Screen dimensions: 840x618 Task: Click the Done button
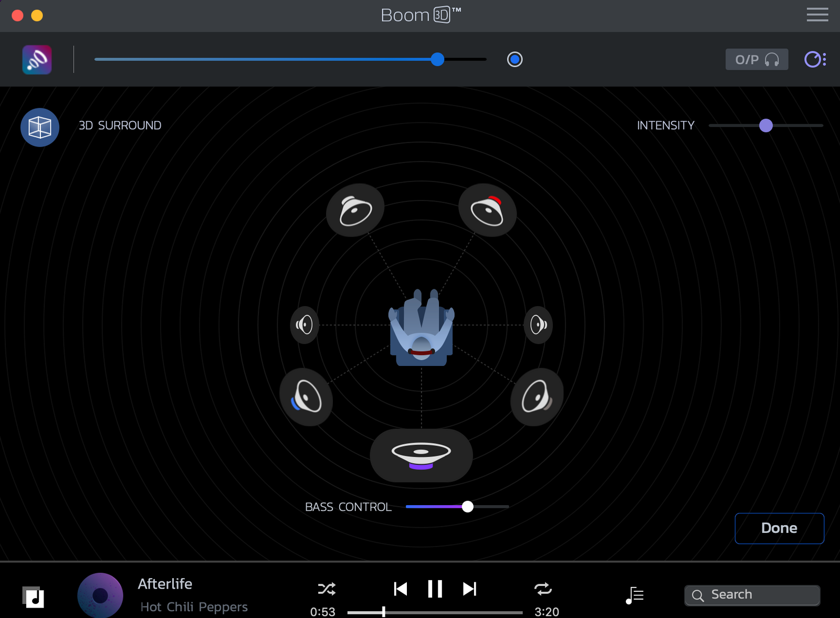coord(779,528)
